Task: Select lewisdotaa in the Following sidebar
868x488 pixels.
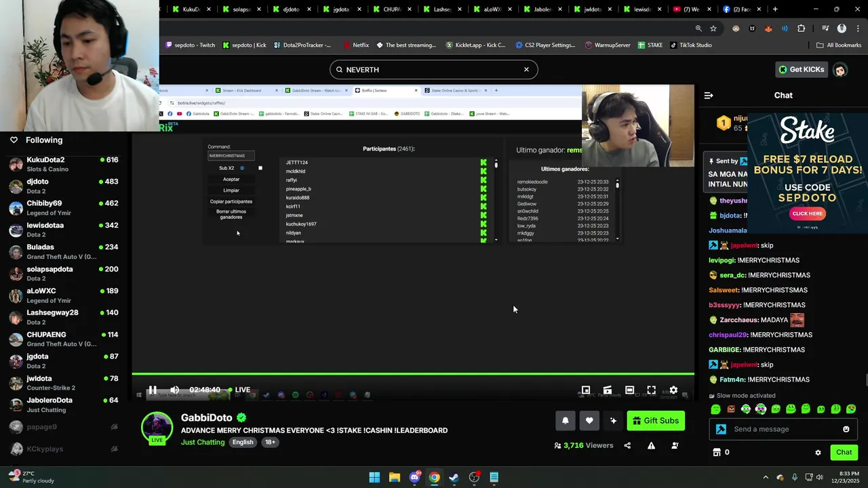Action: pyautogui.click(x=64, y=230)
